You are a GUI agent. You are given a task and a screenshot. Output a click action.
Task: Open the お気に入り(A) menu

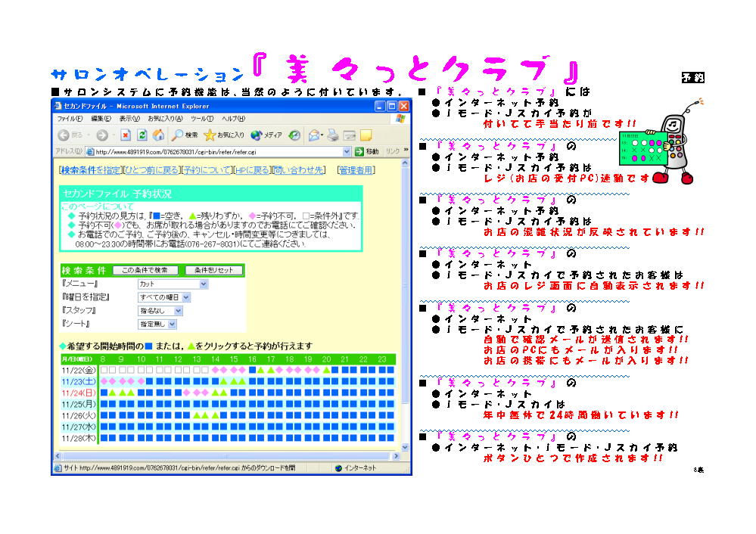166,119
